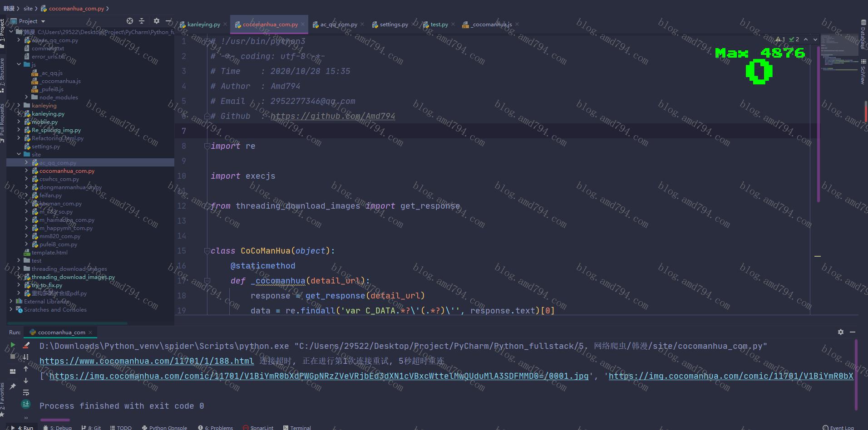
Task: Open the 5: Debug tool window
Action: click(58, 427)
